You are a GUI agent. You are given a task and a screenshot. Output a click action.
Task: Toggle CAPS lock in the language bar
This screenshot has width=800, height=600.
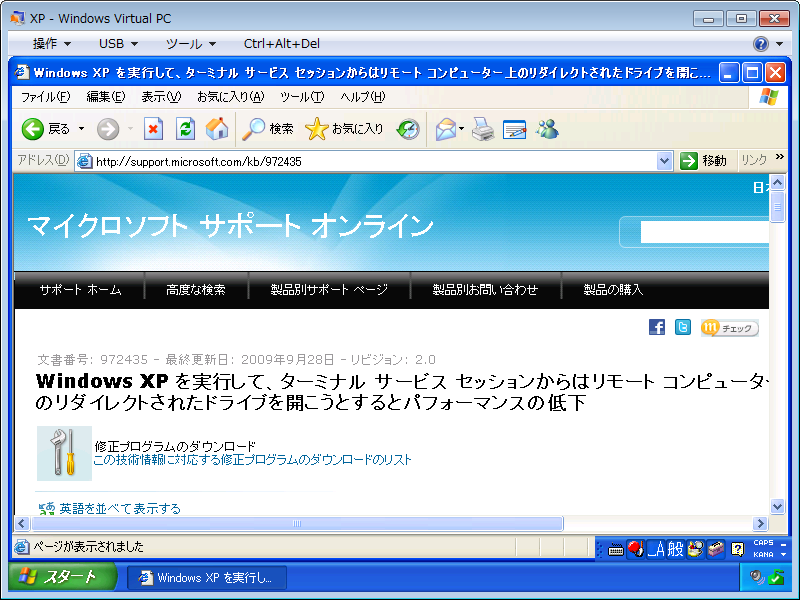[x=763, y=543]
